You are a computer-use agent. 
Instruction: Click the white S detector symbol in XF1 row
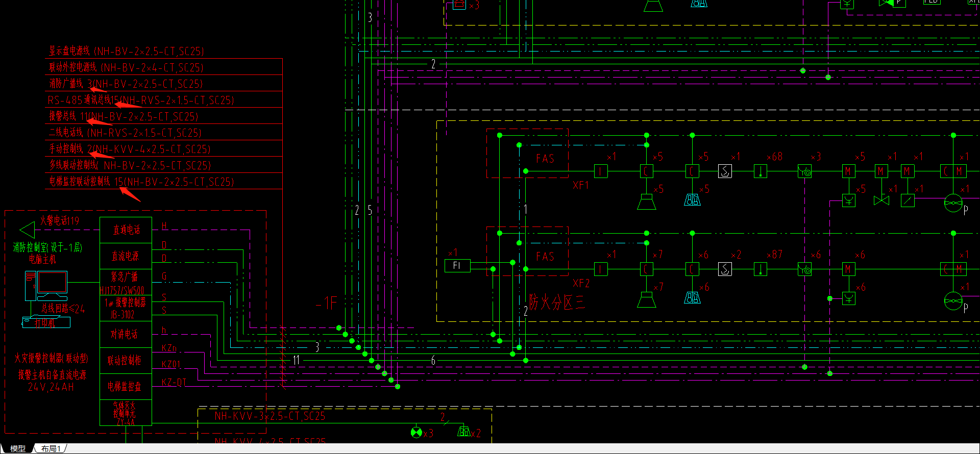tap(725, 171)
